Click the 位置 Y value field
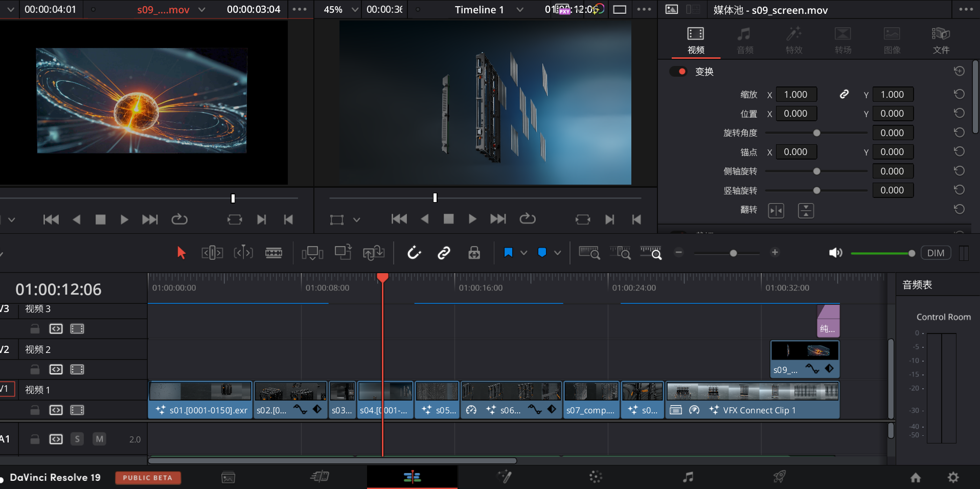 click(x=893, y=114)
